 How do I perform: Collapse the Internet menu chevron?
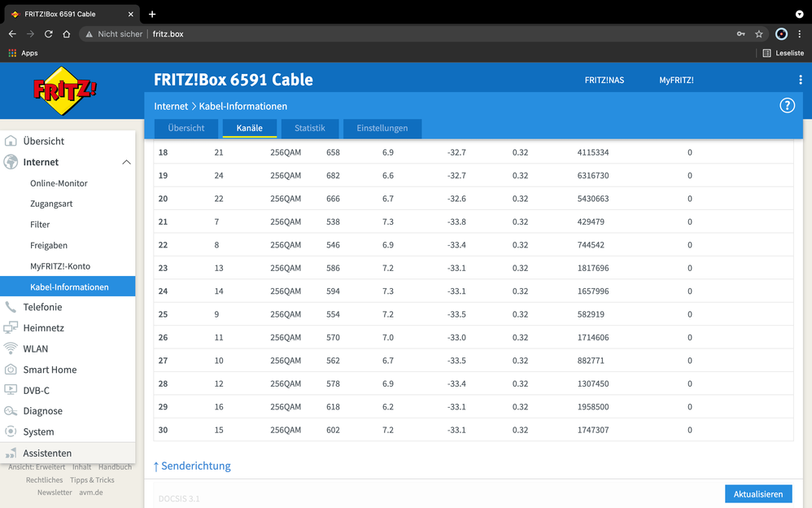tap(126, 162)
